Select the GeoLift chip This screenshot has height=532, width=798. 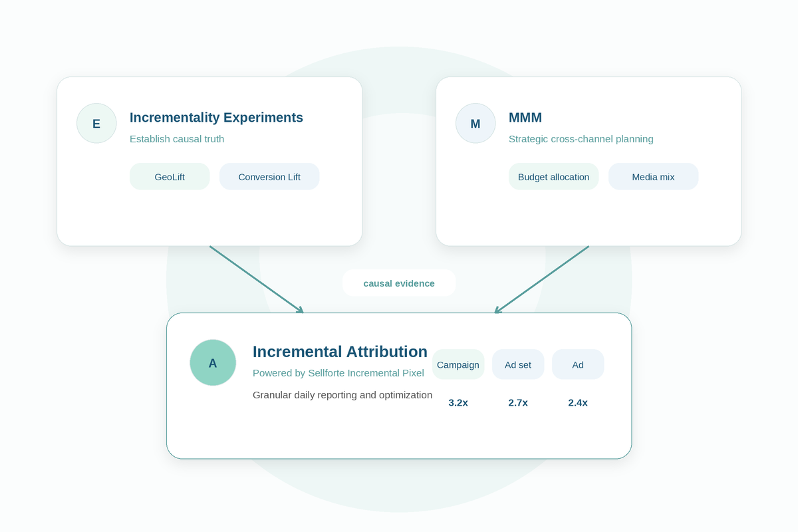click(x=170, y=176)
